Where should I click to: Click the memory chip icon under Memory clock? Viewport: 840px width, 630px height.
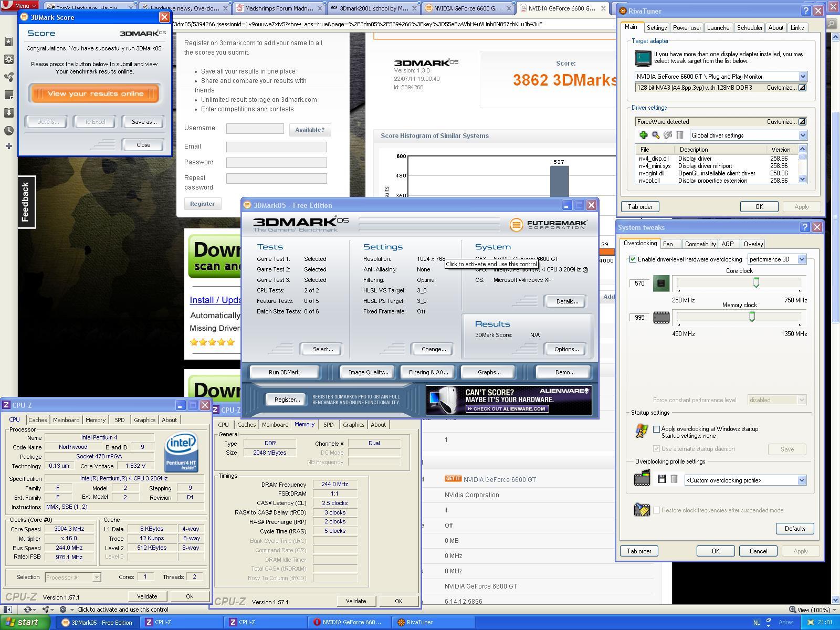point(661,318)
